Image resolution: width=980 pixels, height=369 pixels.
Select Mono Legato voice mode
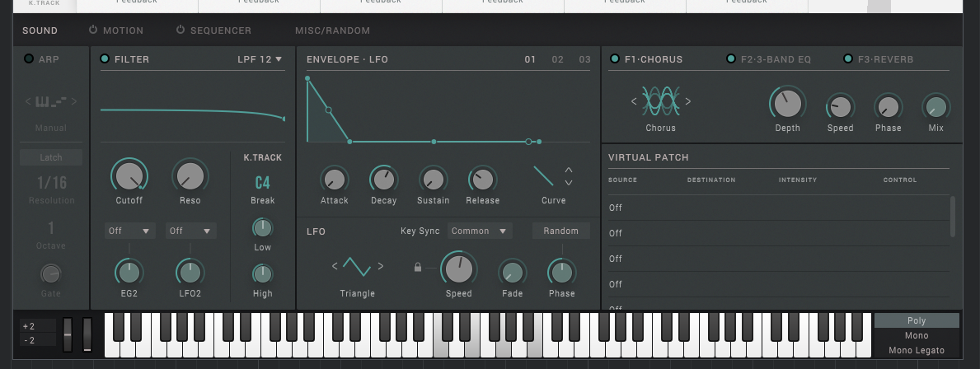(x=917, y=351)
